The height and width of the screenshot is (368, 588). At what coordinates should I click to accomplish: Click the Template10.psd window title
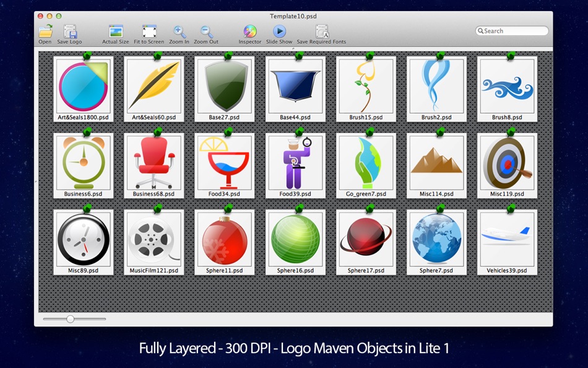tap(293, 17)
